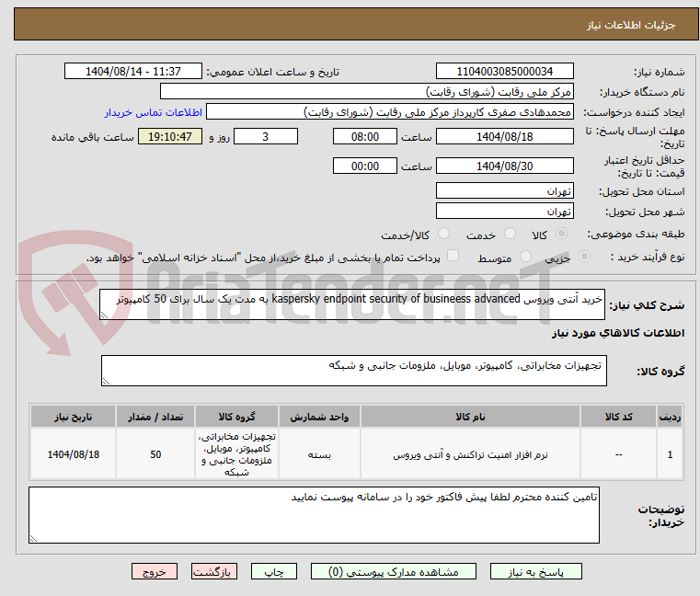Click the table cell نرم افزار امنیت تراکنش و آنتی ویروس
Screen dimensions: 700x596
click(x=470, y=454)
